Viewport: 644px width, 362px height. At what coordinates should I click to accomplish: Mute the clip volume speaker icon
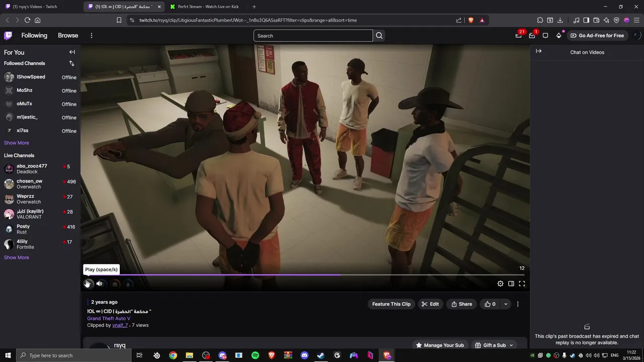pos(100,284)
